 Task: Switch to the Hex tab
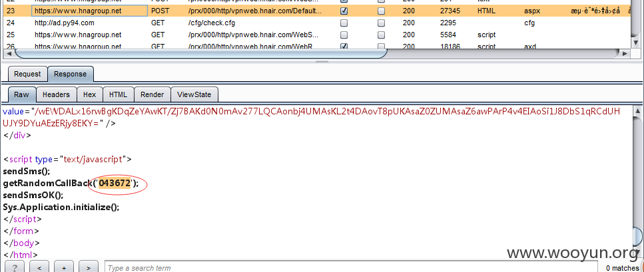point(89,94)
